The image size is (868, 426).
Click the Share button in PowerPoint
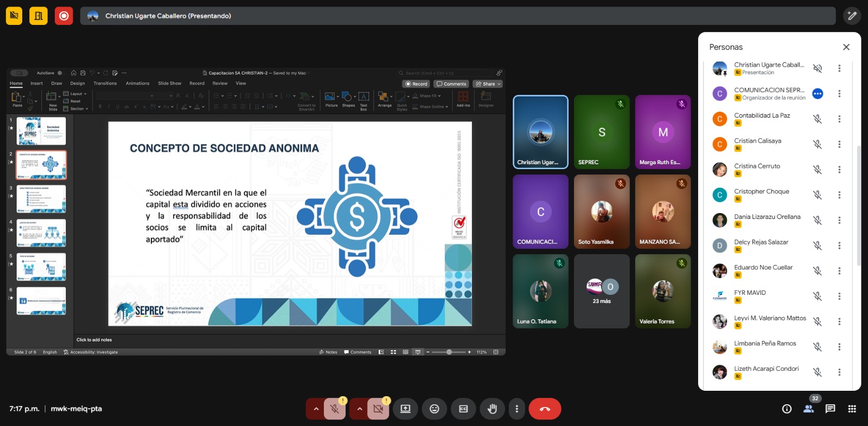click(x=488, y=84)
